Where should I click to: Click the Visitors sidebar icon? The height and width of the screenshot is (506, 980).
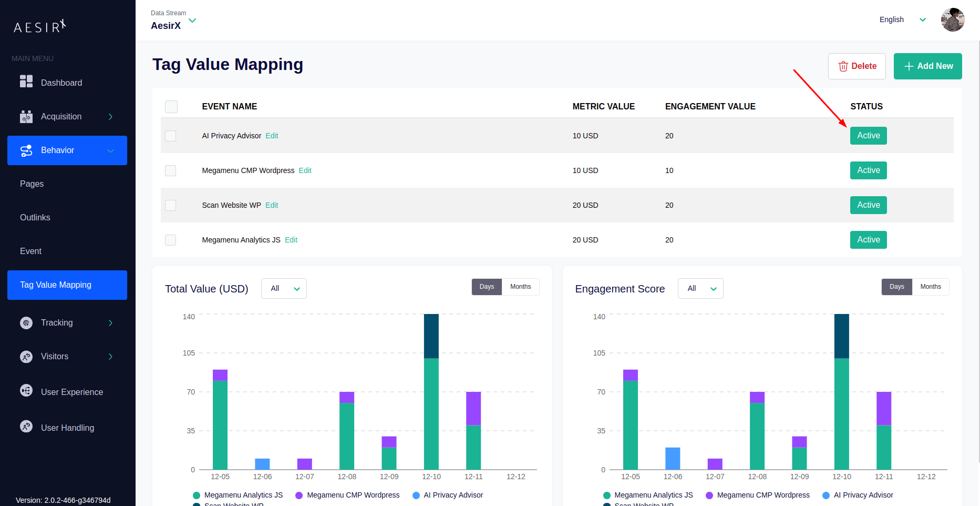tap(26, 357)
